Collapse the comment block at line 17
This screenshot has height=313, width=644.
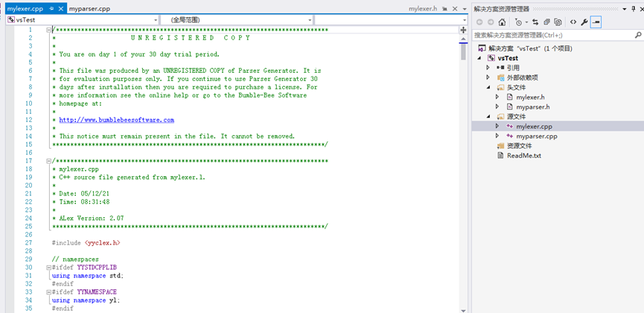pos(49,161)
